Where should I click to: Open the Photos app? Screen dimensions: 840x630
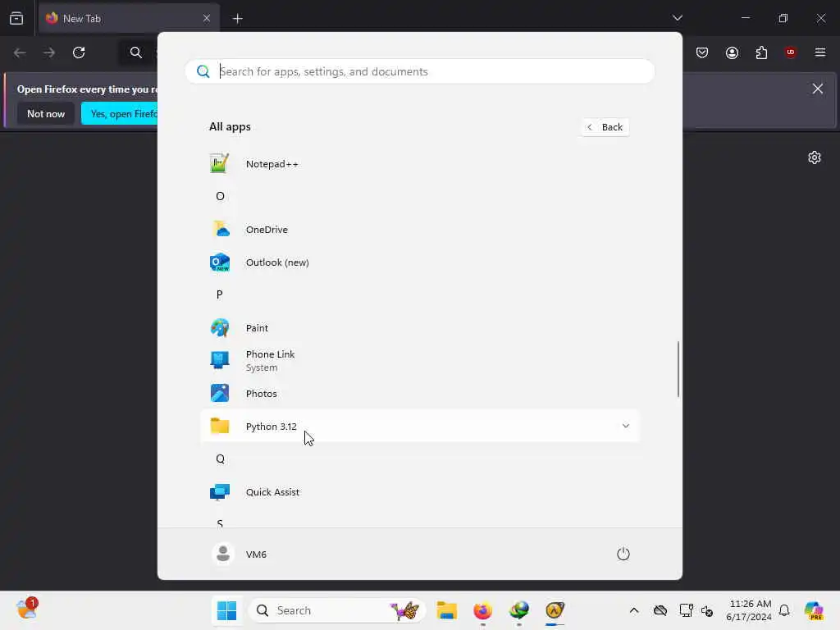419,393
